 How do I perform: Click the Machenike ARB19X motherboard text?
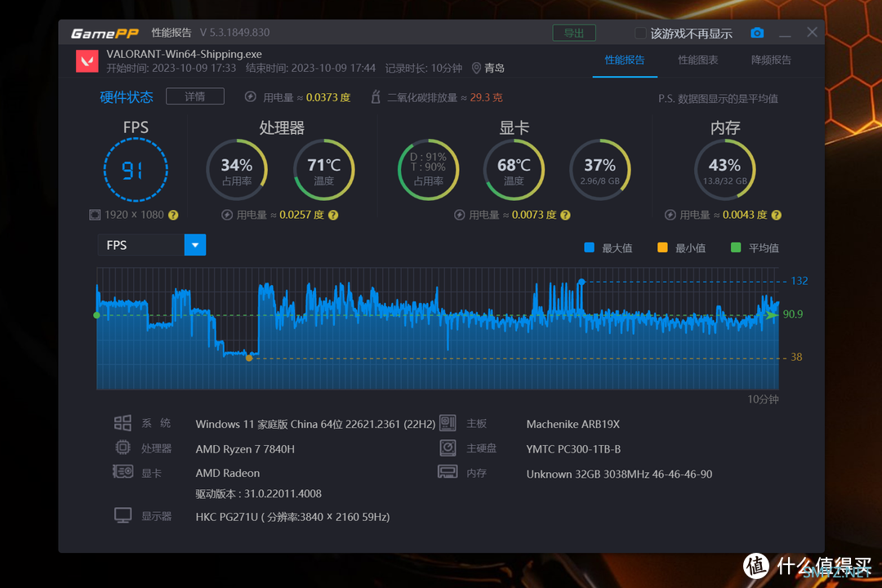(x=573, y=424)
